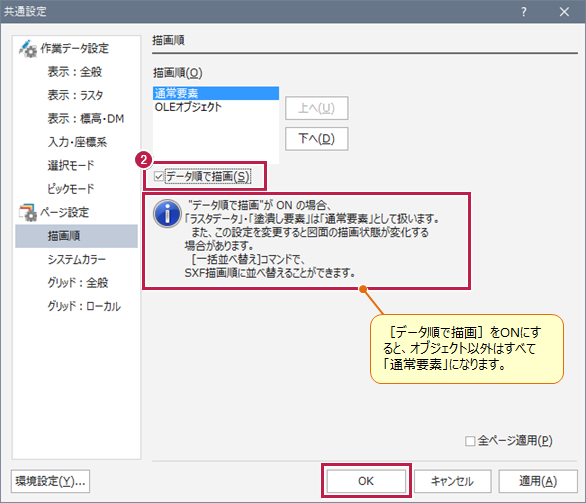Toggle the データ順で描画 checkbox
This screenshot has width=586, height=503.
point(158,176)
